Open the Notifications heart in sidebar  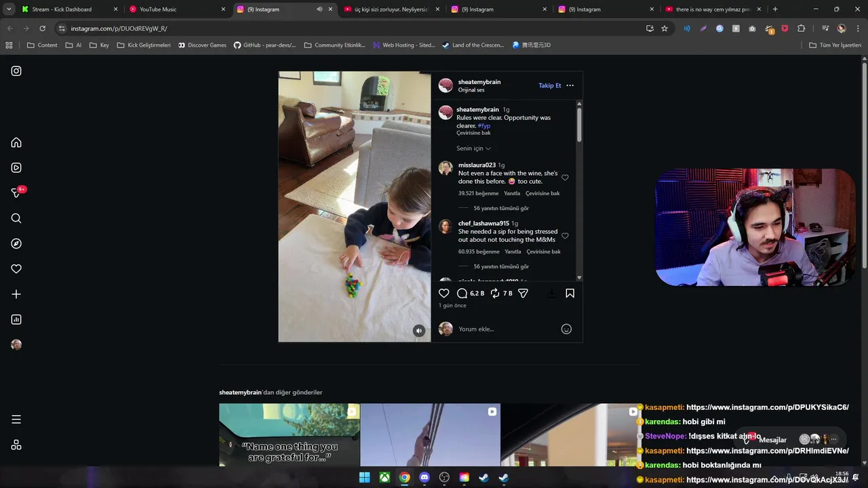pyautogui.click(x=16, y=269)
